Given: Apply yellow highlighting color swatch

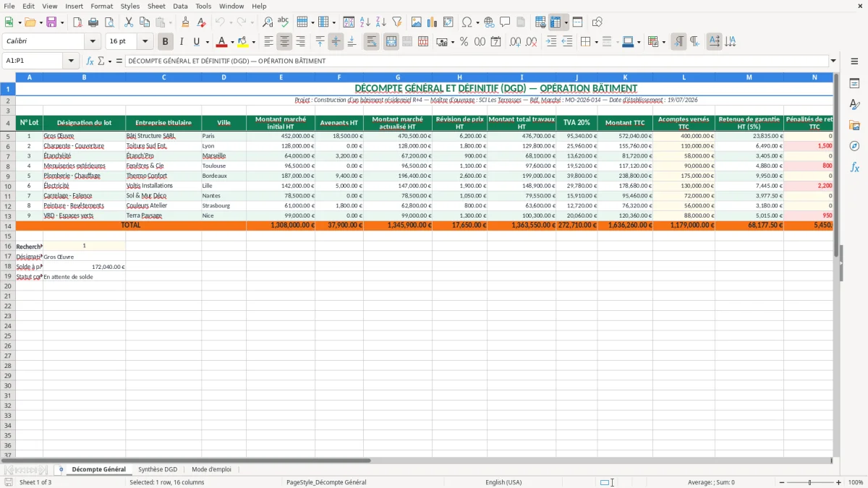Looking at the screenshot, I should (243, 42).
